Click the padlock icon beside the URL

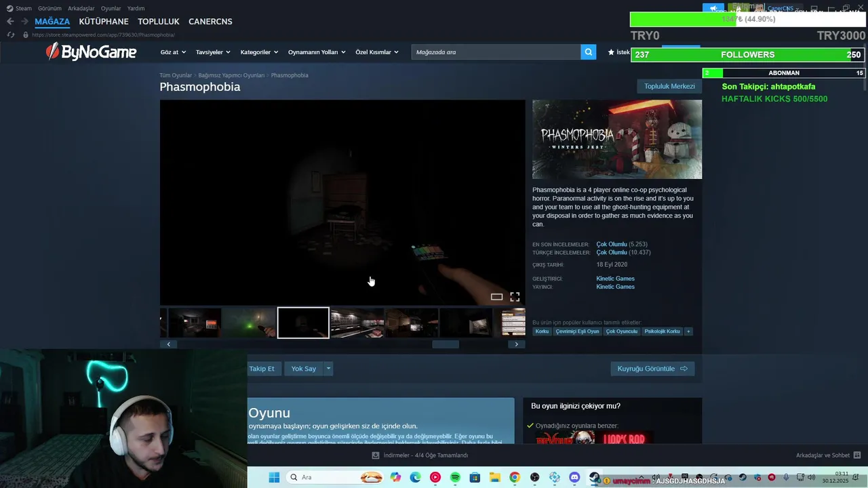click(26, 35)
